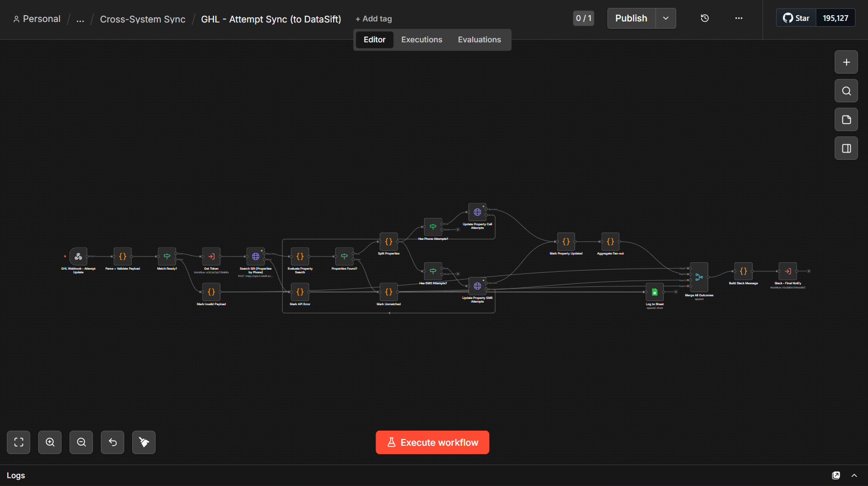Click Execute workflow button
Image resolution: width=868 pixels, height=486 pixels.
(x=432, y=443)
